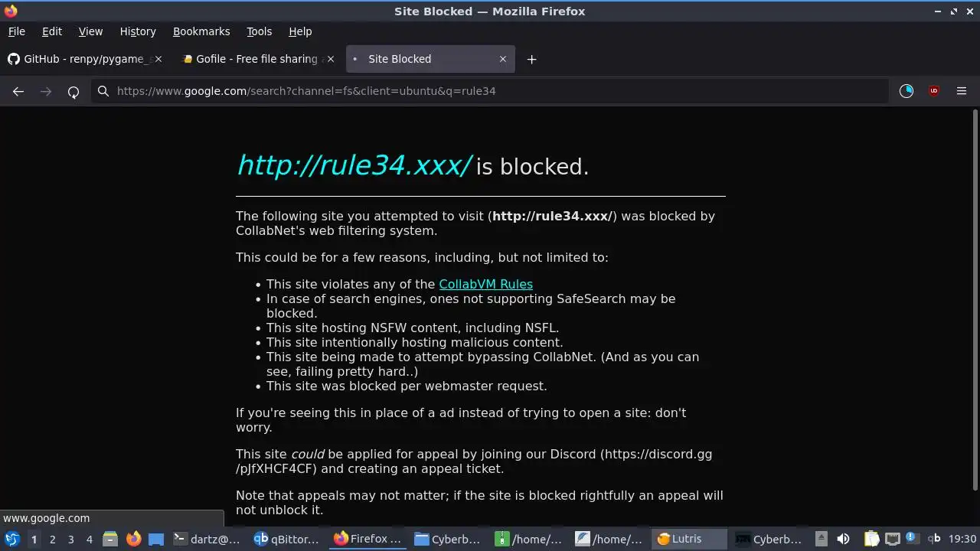Switch to Lutris taskbar window
The image size is (980, 551).
[690, 539]
